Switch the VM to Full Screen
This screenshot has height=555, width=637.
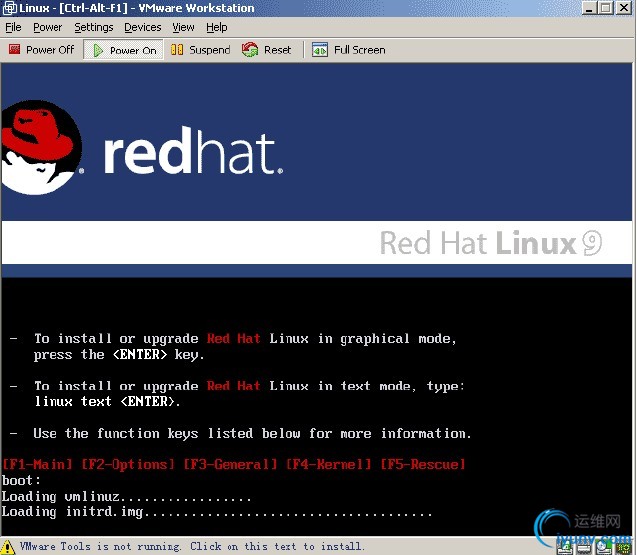pyautogui.click(x=349, y=50)
